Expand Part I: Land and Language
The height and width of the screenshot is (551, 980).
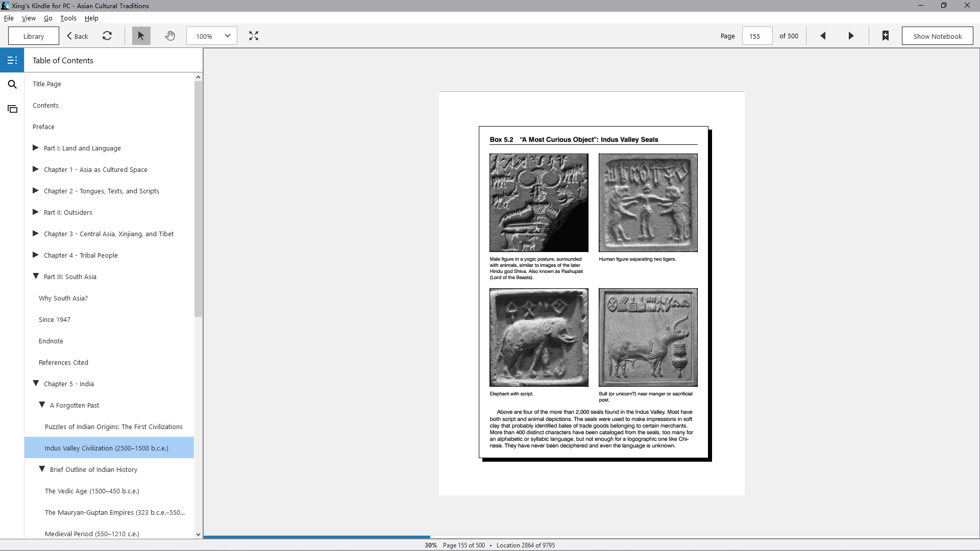pyautogui.click(x=36, y=148)
